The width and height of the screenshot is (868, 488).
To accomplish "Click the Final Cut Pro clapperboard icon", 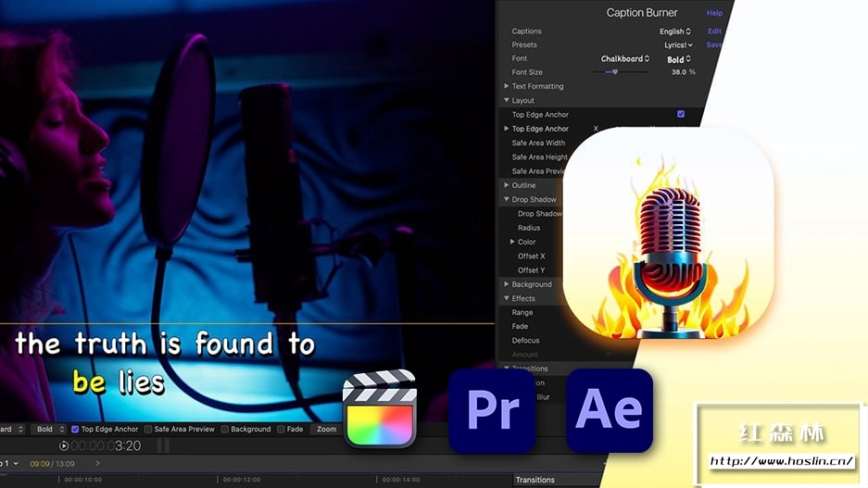I will point(380,409).
